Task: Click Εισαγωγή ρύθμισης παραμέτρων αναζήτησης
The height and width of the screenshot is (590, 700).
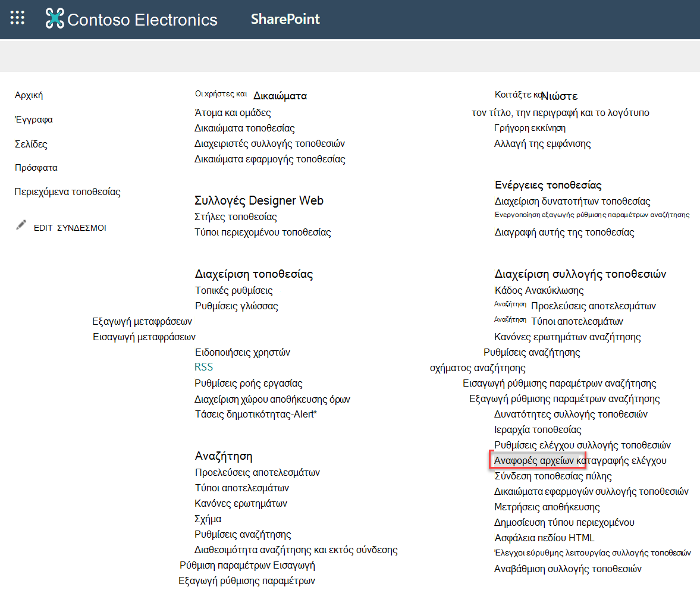Action: (560, 384)
